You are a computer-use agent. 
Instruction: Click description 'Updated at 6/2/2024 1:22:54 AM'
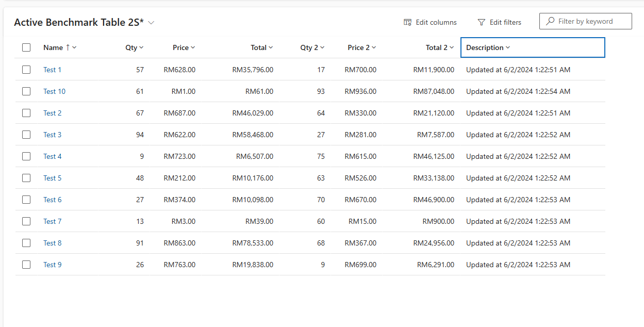pyautogui.click(x=518, y=91)
